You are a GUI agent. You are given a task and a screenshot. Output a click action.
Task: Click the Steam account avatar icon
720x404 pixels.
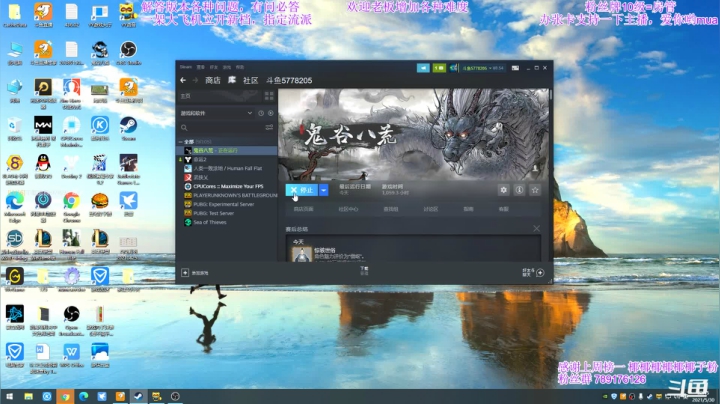tap(454, 68)
